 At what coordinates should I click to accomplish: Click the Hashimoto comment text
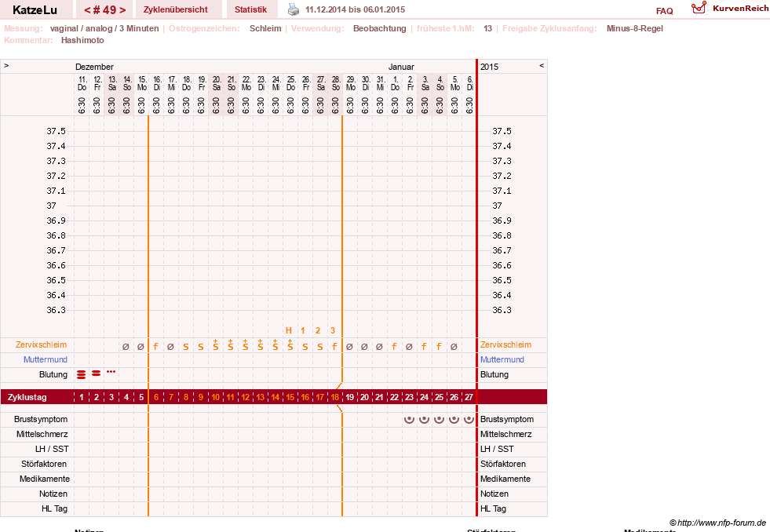[82, 40]
